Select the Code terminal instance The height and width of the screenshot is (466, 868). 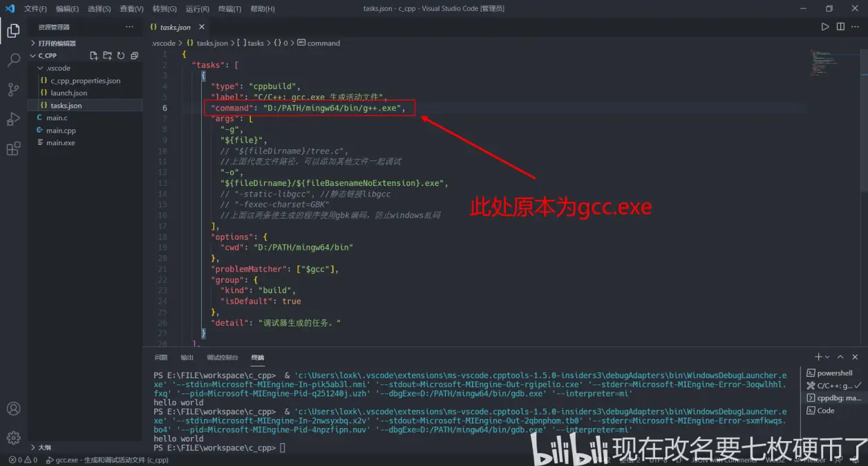[834, 411]
